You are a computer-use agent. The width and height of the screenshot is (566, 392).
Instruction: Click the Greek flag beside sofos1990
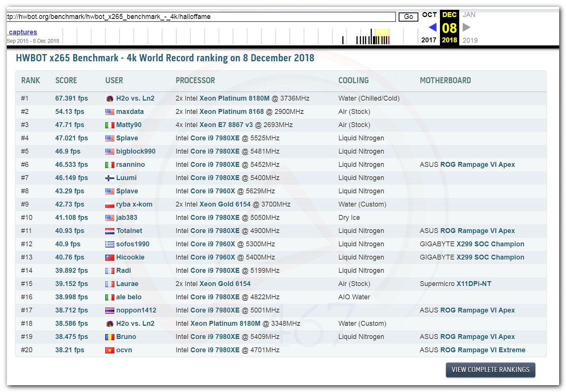pos(109,244)
